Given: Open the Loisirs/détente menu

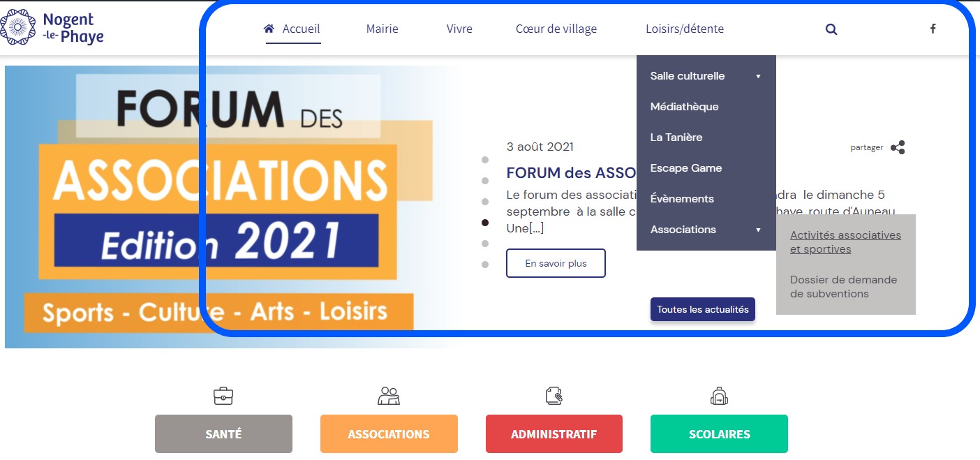Looking at the screenshot, I should point(685,29).
